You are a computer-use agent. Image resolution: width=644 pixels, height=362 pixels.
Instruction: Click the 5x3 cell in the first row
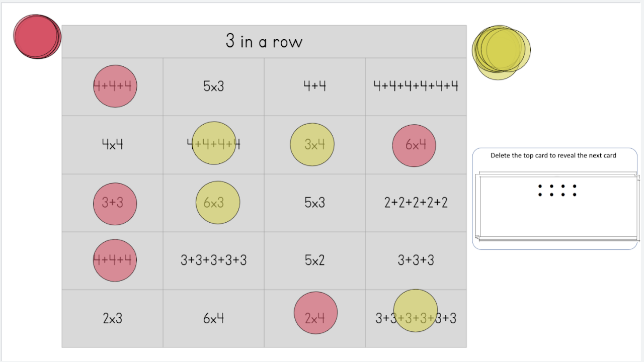point(214,87)
